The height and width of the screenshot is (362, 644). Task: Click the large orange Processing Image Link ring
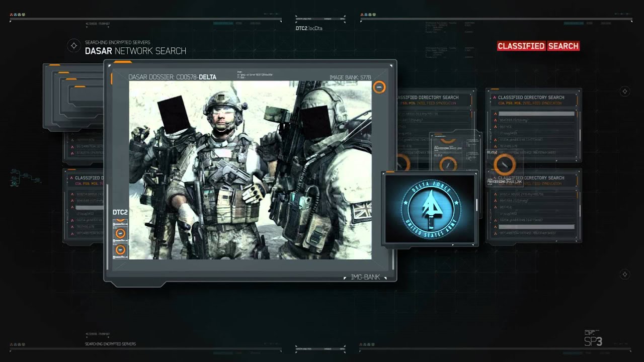point(504,164)
